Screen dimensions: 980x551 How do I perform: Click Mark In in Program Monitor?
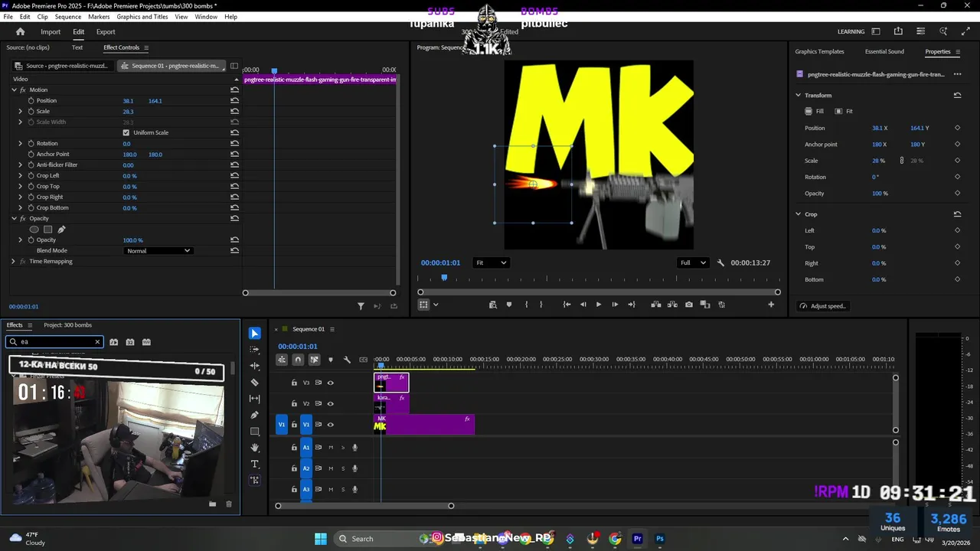coord(526,305)
